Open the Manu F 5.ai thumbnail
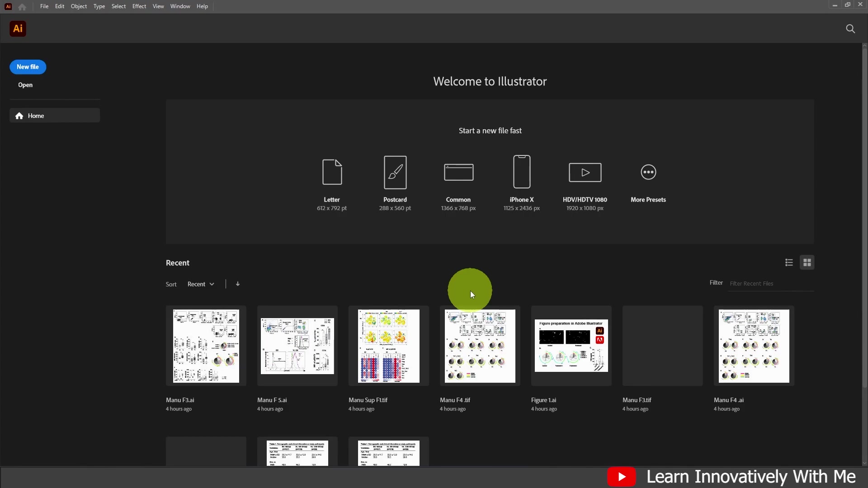 [297, 346]
